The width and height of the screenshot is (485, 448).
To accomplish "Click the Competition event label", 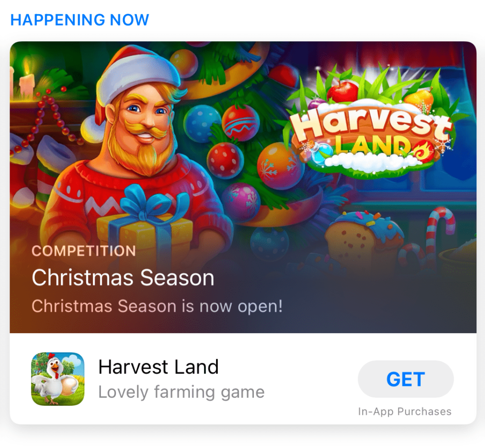I will coord(84,251).
